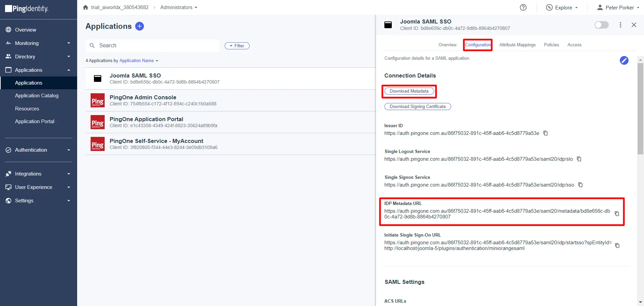This screenshot has width=644, height=306.
Task: Collapse the Applications sidebar section
Action: tap(69, 70)
